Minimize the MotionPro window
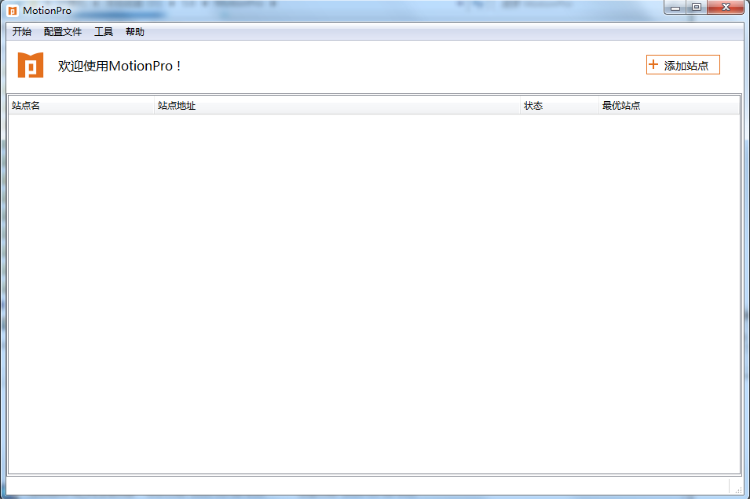Screen dimensions: 751x499 [676, 8]
